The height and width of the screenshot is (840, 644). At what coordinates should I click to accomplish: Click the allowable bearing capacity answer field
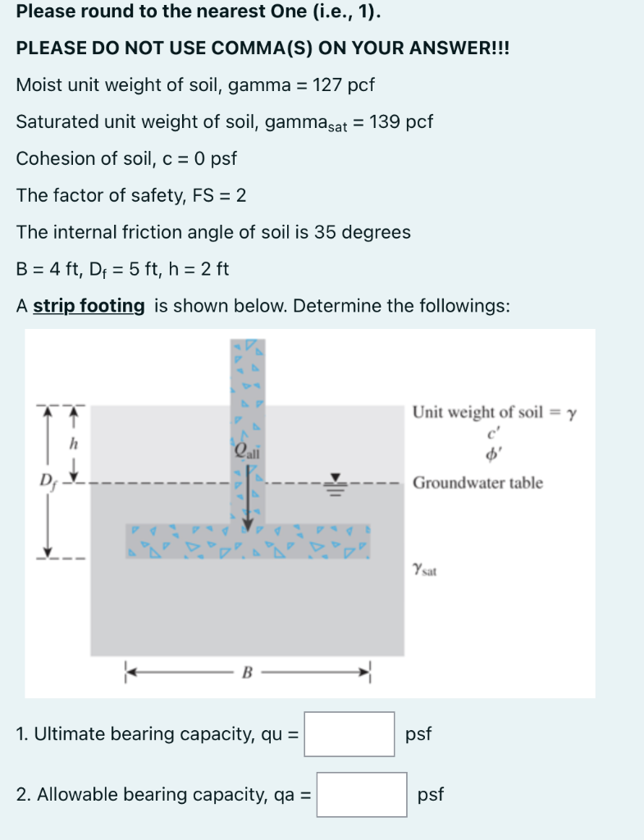tap(360, 795)
